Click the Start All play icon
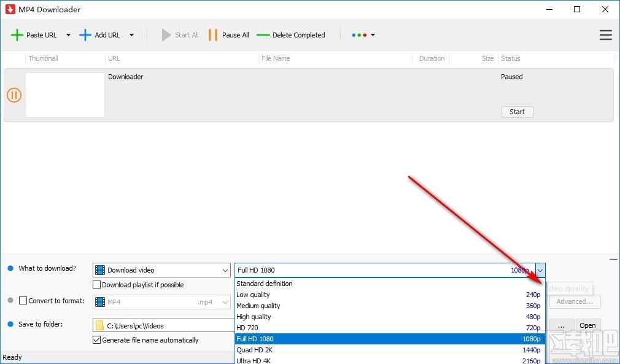Viewport: 620px width, 364px height. click(x=166, y=35)
